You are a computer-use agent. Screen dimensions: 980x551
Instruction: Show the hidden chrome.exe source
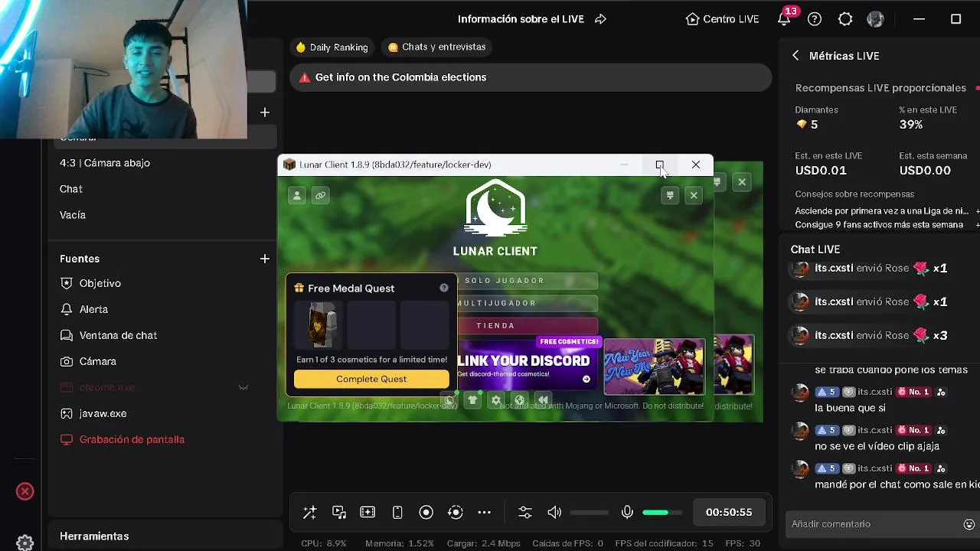[x=243, y=387]
